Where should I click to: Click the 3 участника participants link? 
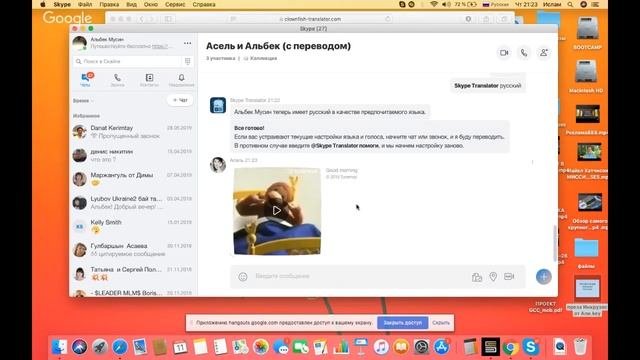[220, 58]
